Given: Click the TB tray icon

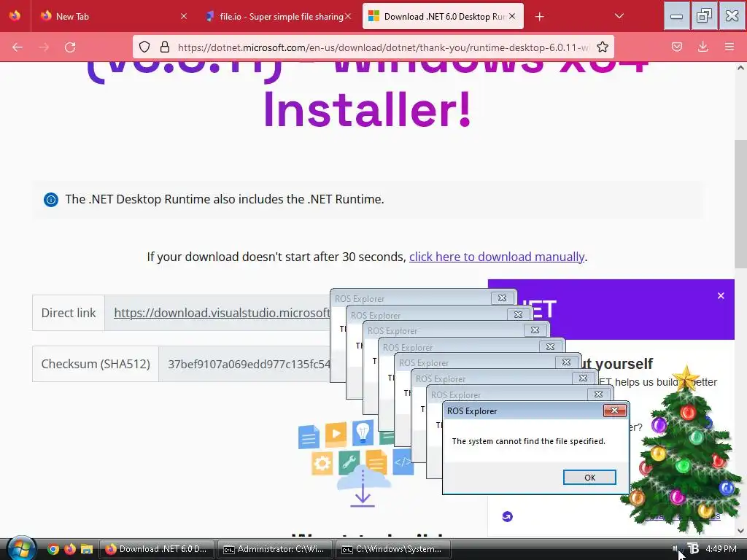Looking at the screenshot, I should (x=693, y=548).
